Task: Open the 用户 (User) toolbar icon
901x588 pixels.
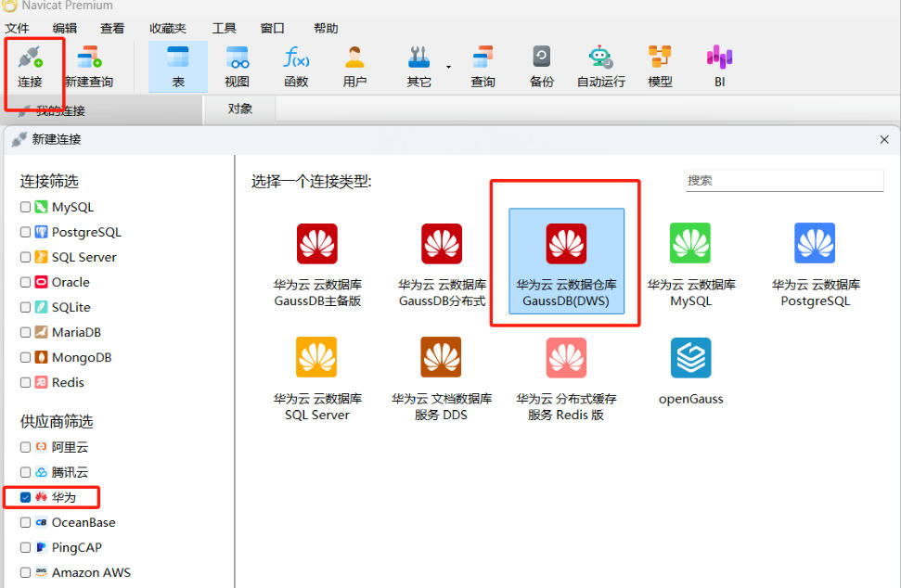Action: pyautogui.click(x=354, y=67)
